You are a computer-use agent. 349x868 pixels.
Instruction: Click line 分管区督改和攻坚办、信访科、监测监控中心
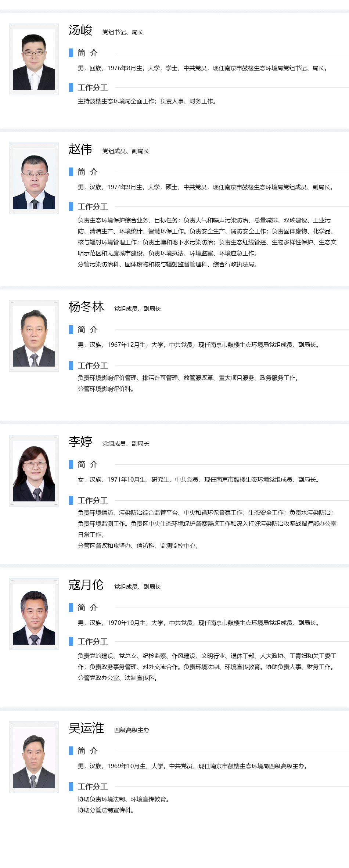point(138,546)
